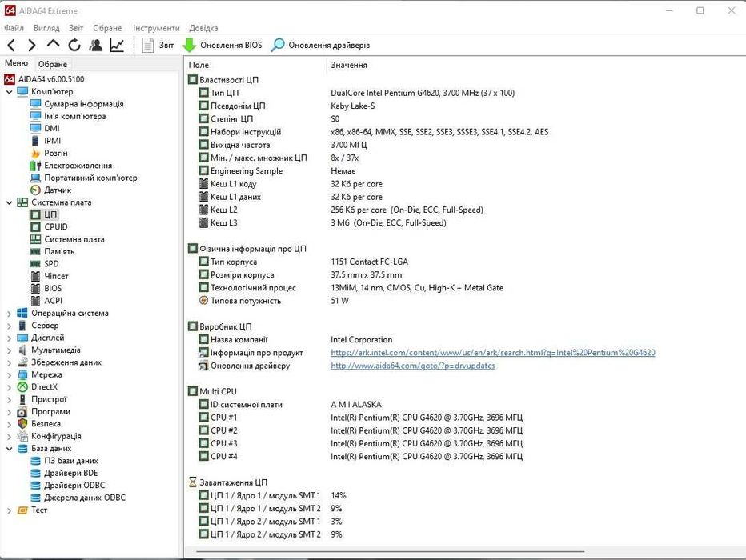The height and width of the screenshot is (560, 746).
Task: Click the Refresh toolbar icon
Action: pos(74,45)
